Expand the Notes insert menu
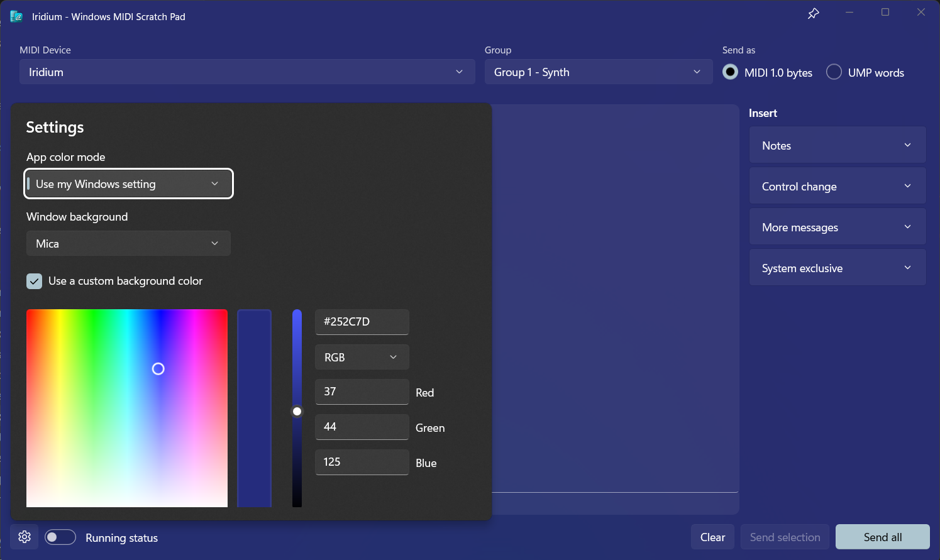940x560 pixels. pos(838,145)
